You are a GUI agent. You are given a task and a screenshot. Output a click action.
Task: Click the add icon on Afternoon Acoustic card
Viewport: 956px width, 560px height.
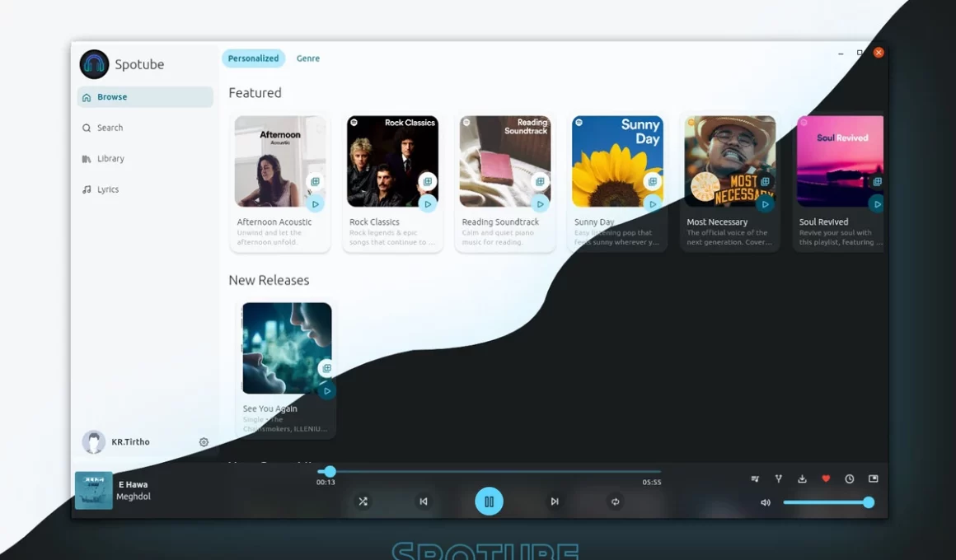(315, 182)
